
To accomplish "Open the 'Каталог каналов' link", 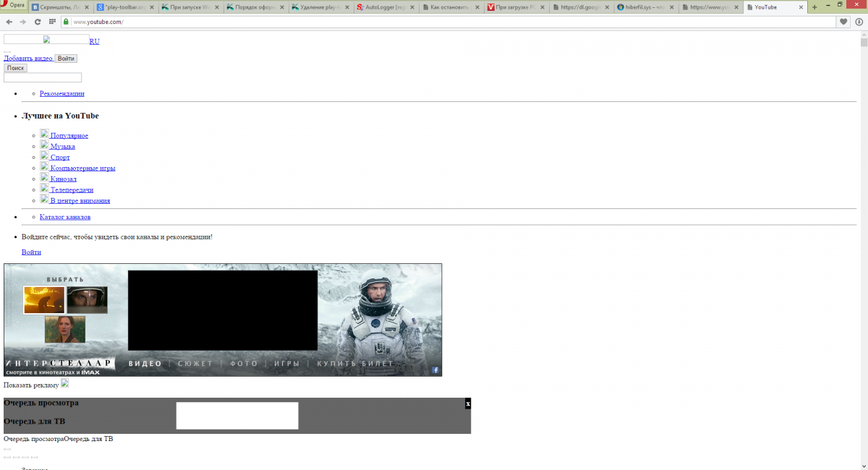I will coord(65,217).
